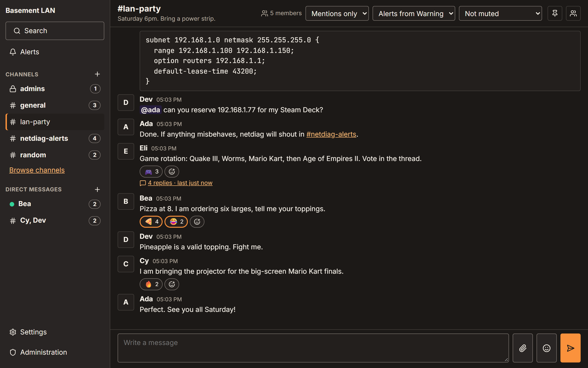Toggle the game controller reaction with 3 votes
Screen dimensions: 588x368
[151, 172]
